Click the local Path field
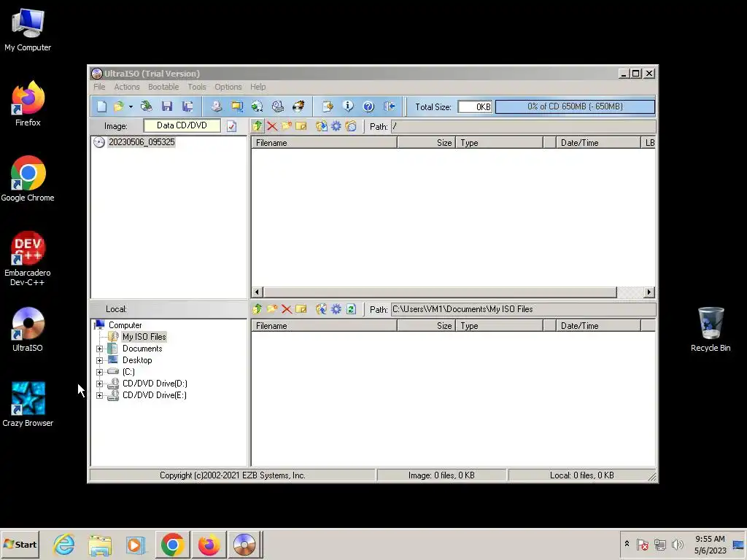The width and height of the screenshot is (747, 560). 523,309
